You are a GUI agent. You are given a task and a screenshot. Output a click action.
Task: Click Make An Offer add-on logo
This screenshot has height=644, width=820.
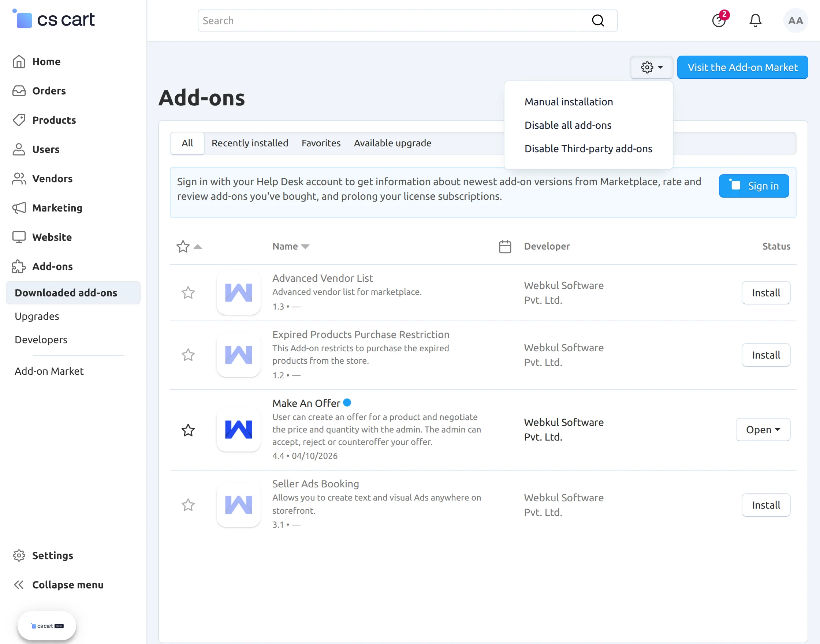pyautogui.click(x=238, y=430)
